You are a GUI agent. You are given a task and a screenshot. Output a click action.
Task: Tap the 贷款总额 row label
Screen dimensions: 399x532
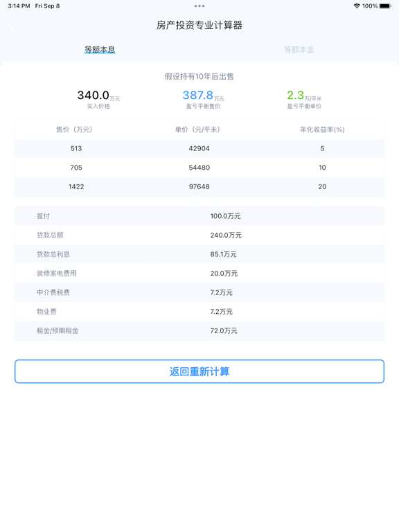tap(50, 235)
